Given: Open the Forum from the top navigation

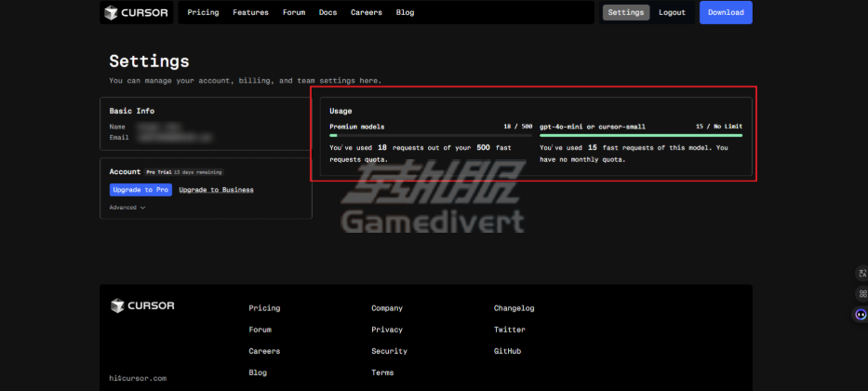Looking at the screenshot, I should [293, 13].
